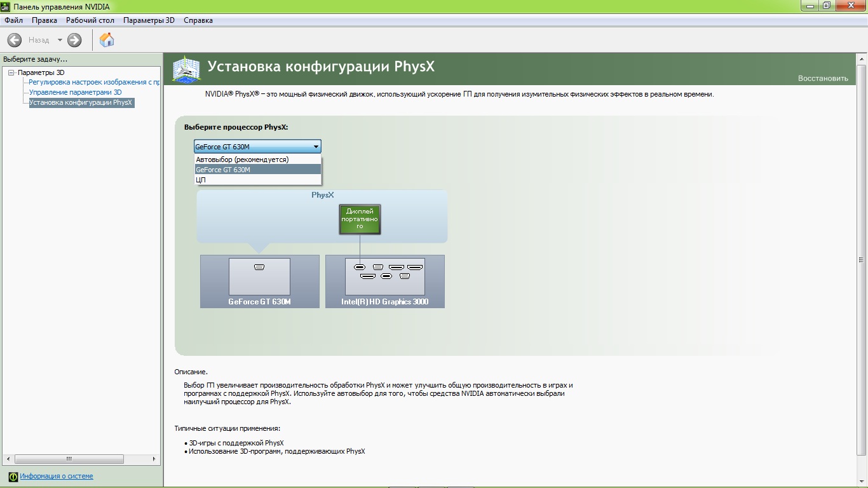Open the back history dropdown arrow

60,40
